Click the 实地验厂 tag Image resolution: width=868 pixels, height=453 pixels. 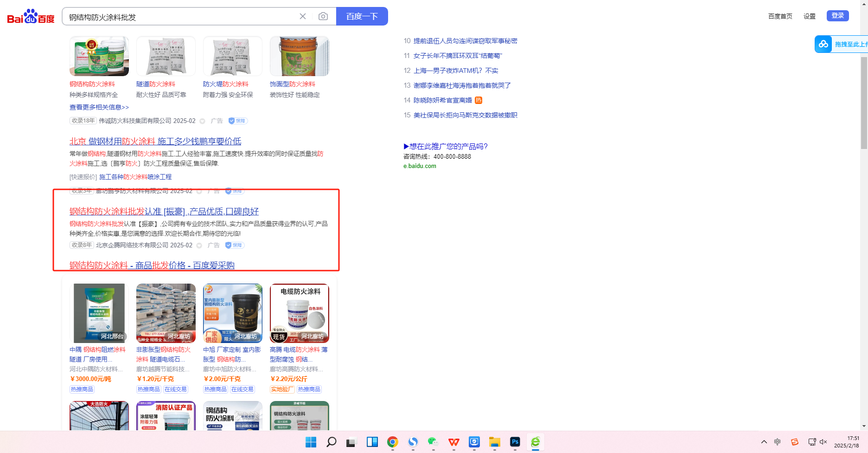[282, 389]
